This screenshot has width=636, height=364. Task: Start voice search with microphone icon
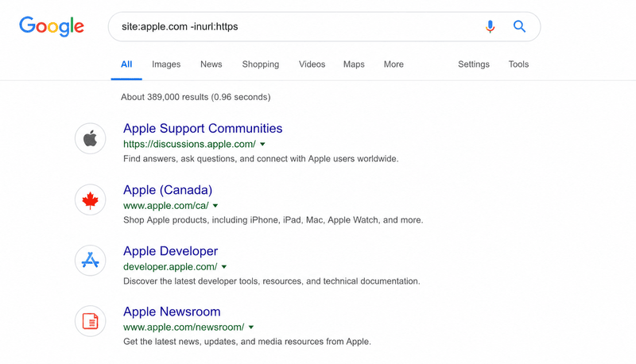point(490,27)
